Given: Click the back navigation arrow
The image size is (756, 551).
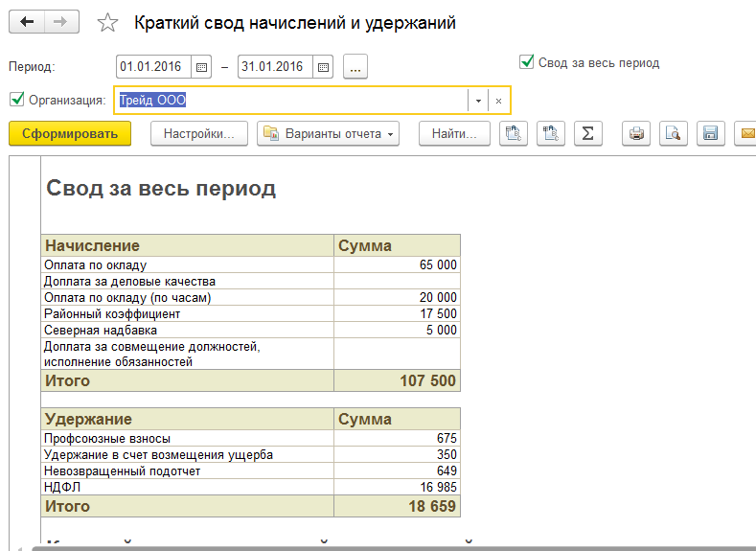Looking at the screenshot, I should 27,22.
